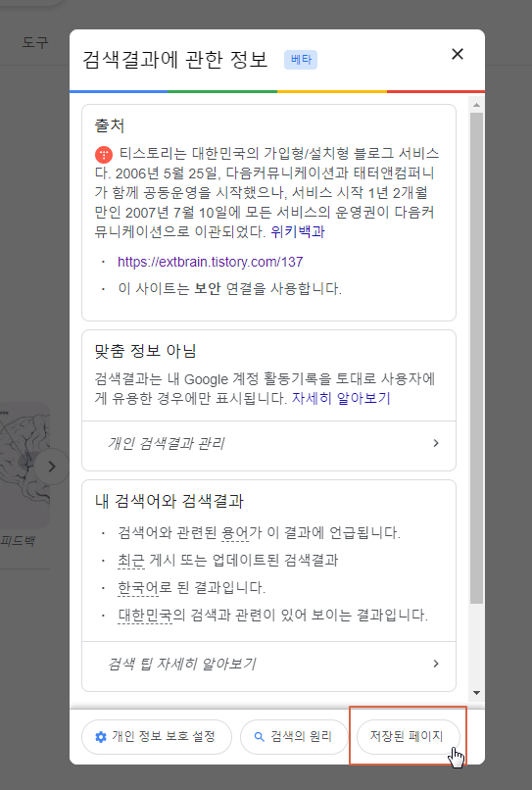
Task: Click 도구 in background search page
Action: pos(35,42)
